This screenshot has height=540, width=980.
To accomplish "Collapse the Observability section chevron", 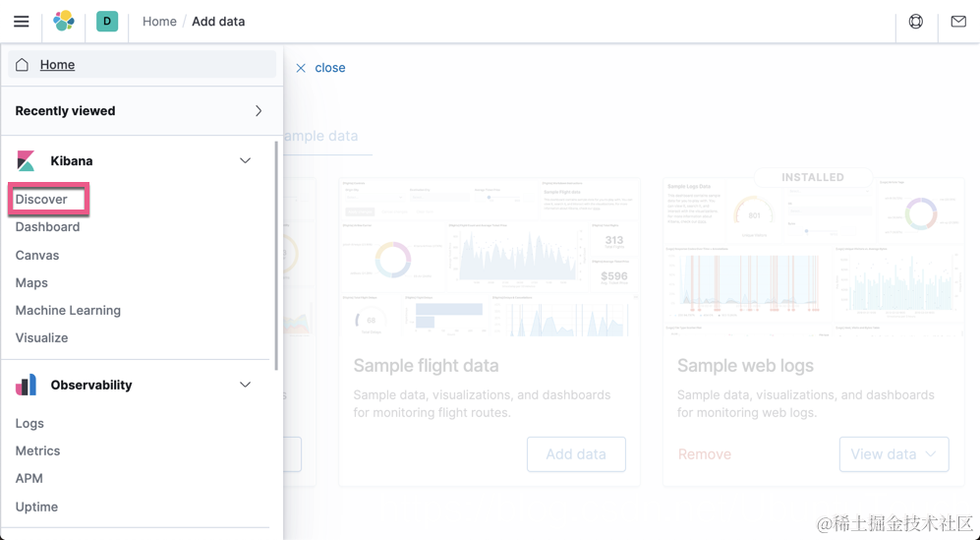I will (245, 385).
